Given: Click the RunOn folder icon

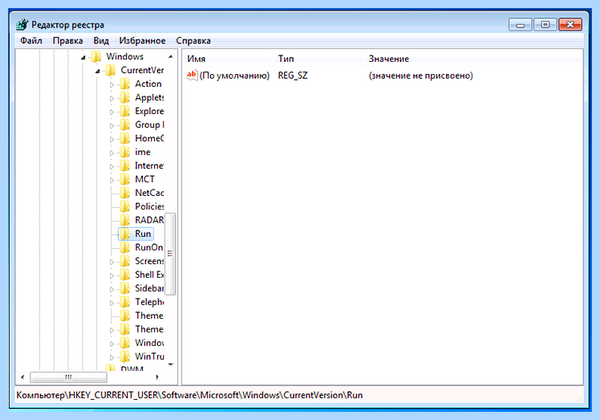Looking at the screenshot, I should [x=125, y=247].
